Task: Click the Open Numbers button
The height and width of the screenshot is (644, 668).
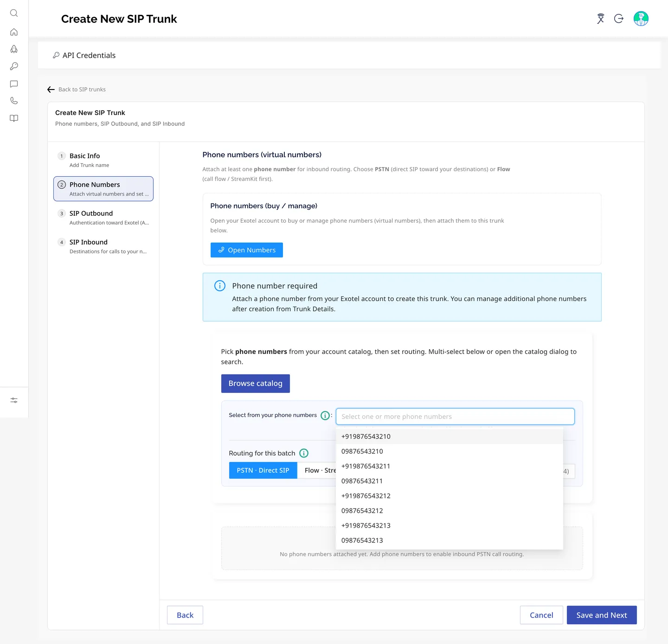Action: point(247,250)
